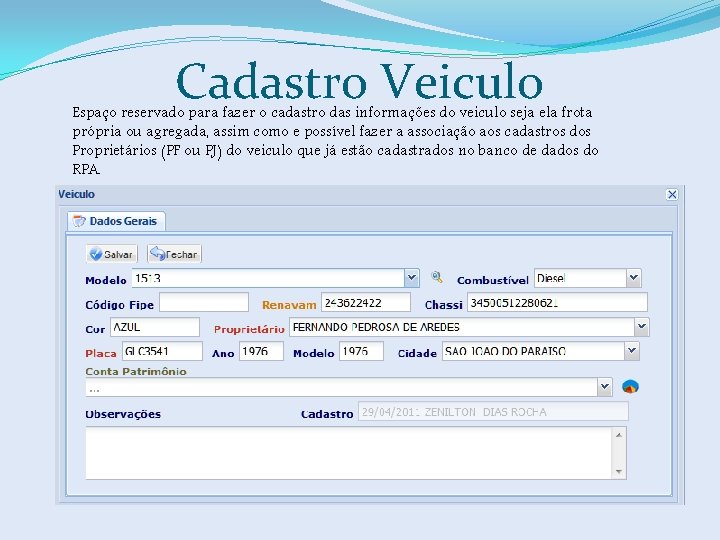
Task: Expand the Cidade dropdown arrow
Action: point(632,351)
